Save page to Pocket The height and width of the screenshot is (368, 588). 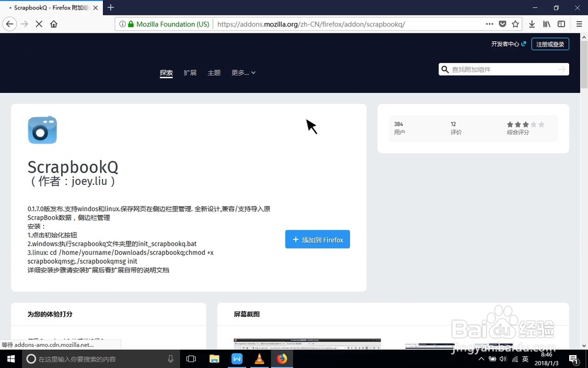pos(503,24)
